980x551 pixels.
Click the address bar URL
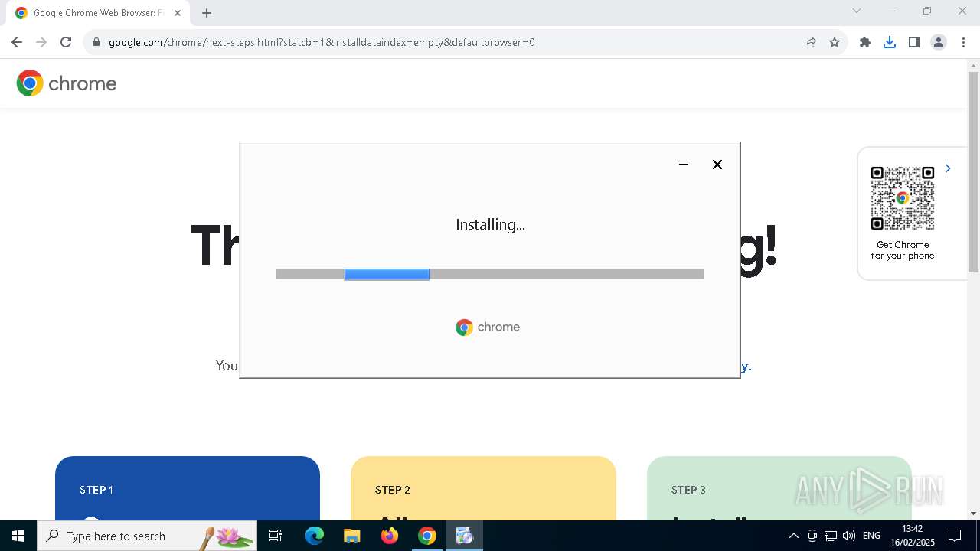click(322, 42)
